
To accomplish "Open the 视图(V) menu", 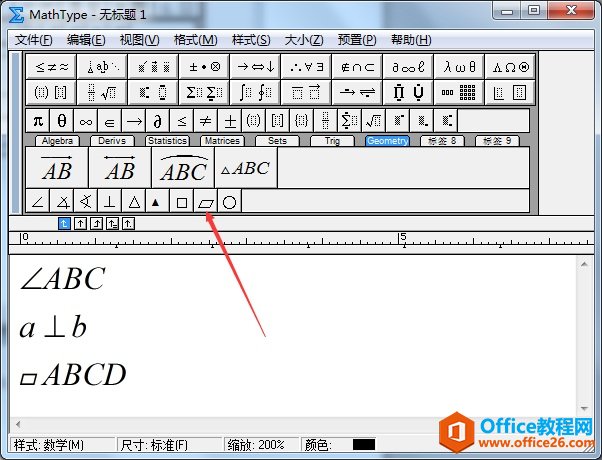I will point(139,40).
